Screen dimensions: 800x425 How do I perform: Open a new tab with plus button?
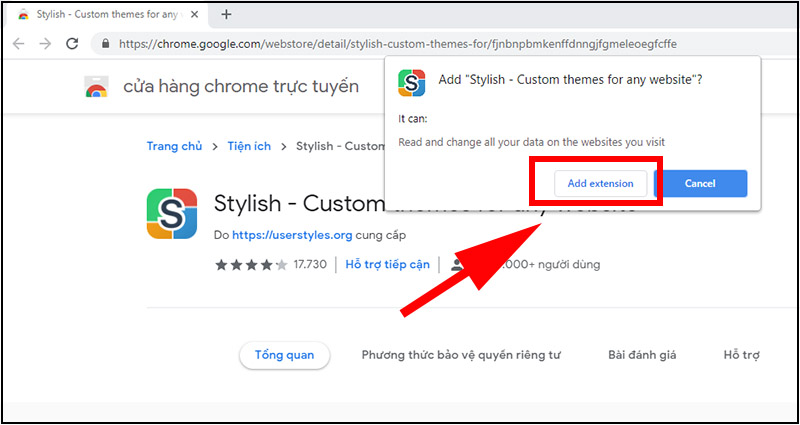[226, 14]
